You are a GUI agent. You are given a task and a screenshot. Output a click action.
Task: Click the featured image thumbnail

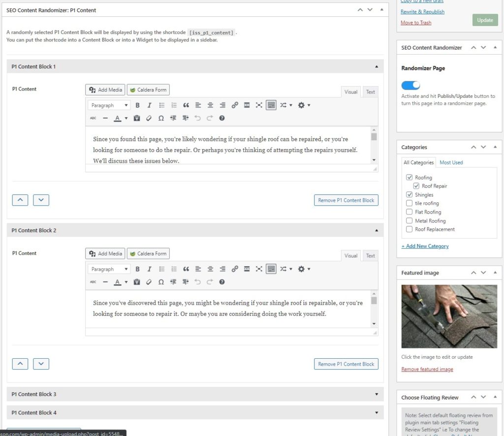(448, 316)
